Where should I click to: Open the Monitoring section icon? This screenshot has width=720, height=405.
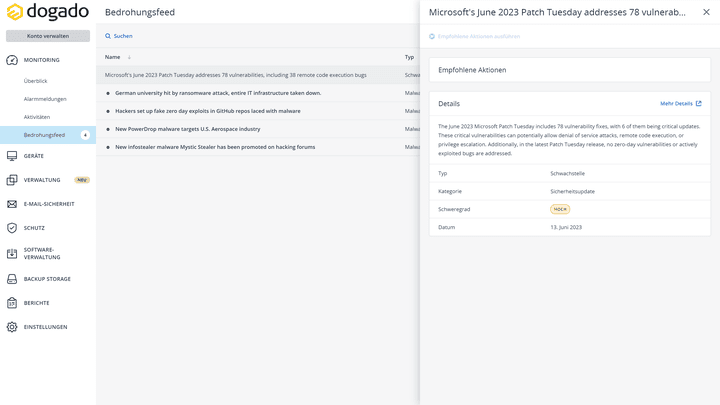pyautogui.click(x=12, y=60)
